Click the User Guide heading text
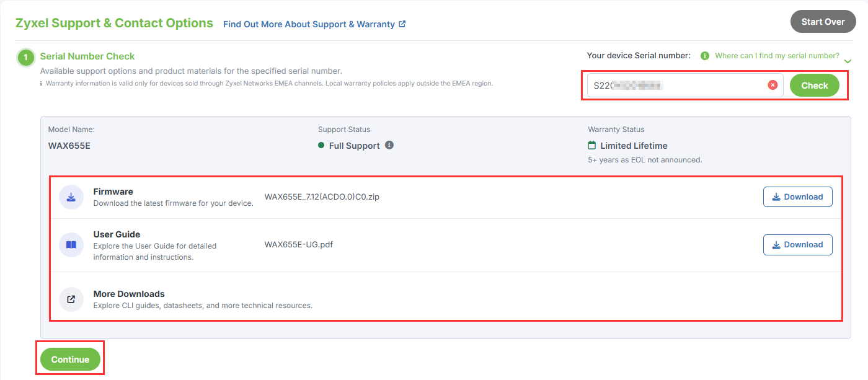 pyautogui.click(x=117, y=234)
